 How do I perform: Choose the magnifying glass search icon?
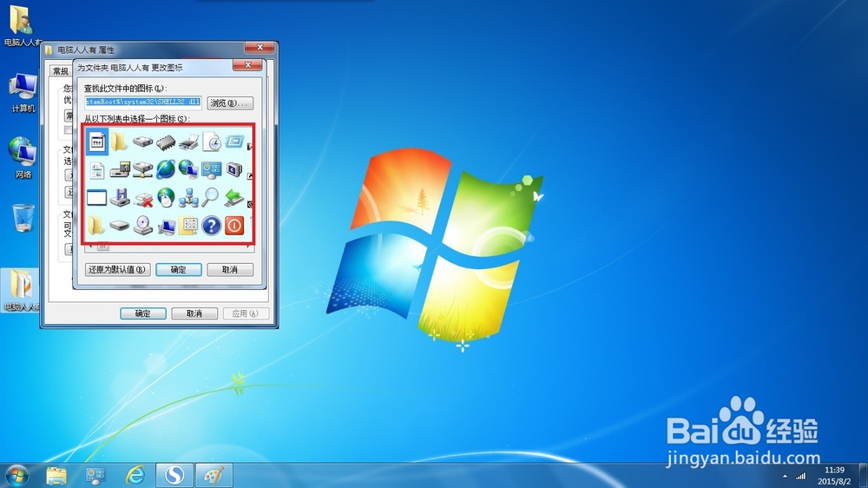pos(210,197)
